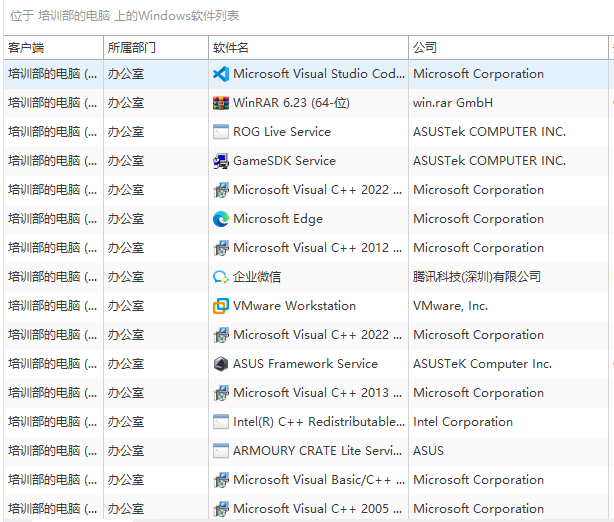Click the Visual C++ 2012 installer icon
Image resolution: width=614 pixels, height=522 pixels.
[221, 248]
